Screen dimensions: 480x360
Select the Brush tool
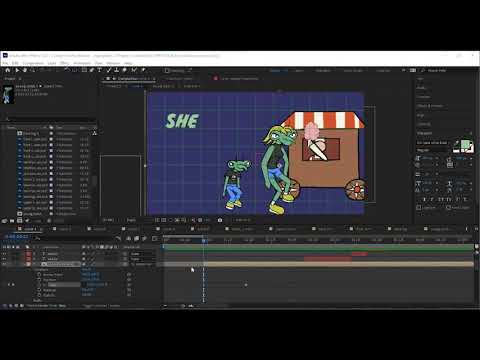pos(108,70)
